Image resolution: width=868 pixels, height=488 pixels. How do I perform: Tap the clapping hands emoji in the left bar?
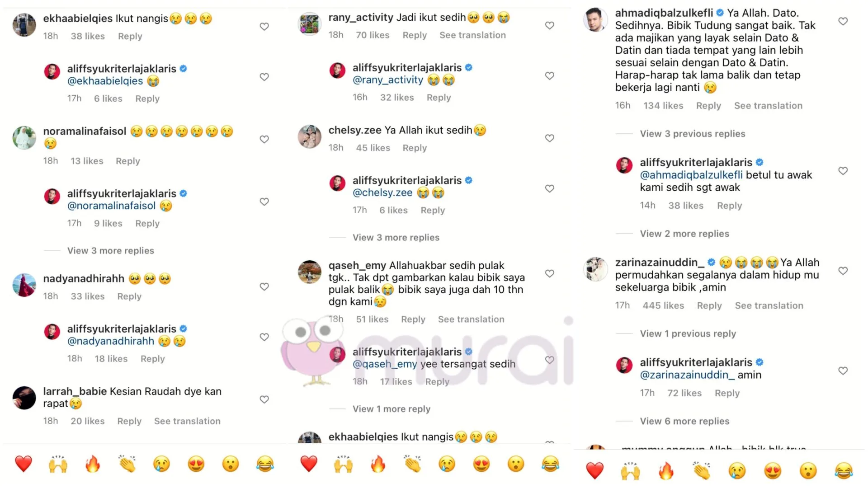click(127, 464)
